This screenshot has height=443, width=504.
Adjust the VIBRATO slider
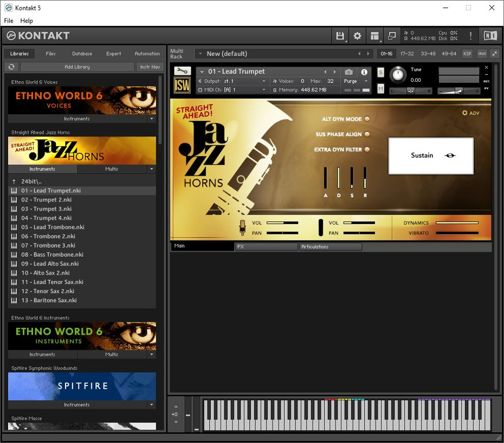point(457,233)
